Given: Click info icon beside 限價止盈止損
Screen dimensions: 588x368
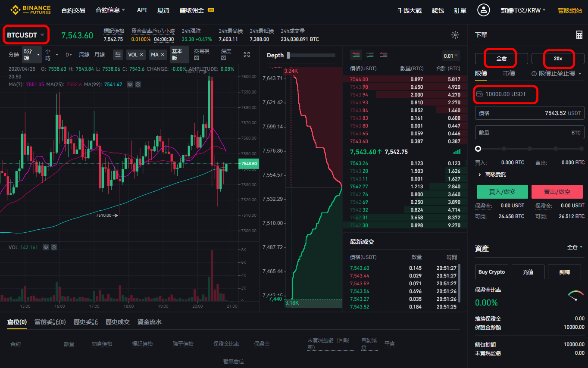Looking at the screenshot, I should (x=534, y=74).
